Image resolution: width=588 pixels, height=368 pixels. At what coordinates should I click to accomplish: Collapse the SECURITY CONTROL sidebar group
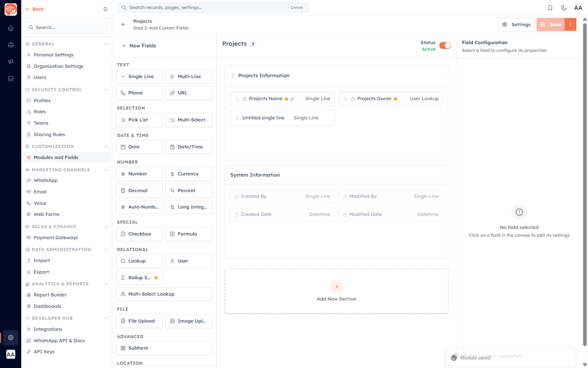click(106, 90)
